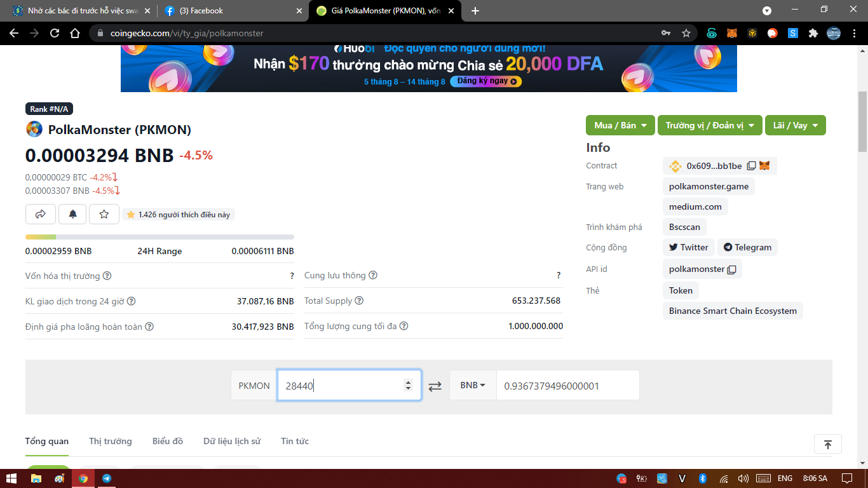Click the bell price alert button
This screenshot has width=868, height=488.
click(72, 214)
